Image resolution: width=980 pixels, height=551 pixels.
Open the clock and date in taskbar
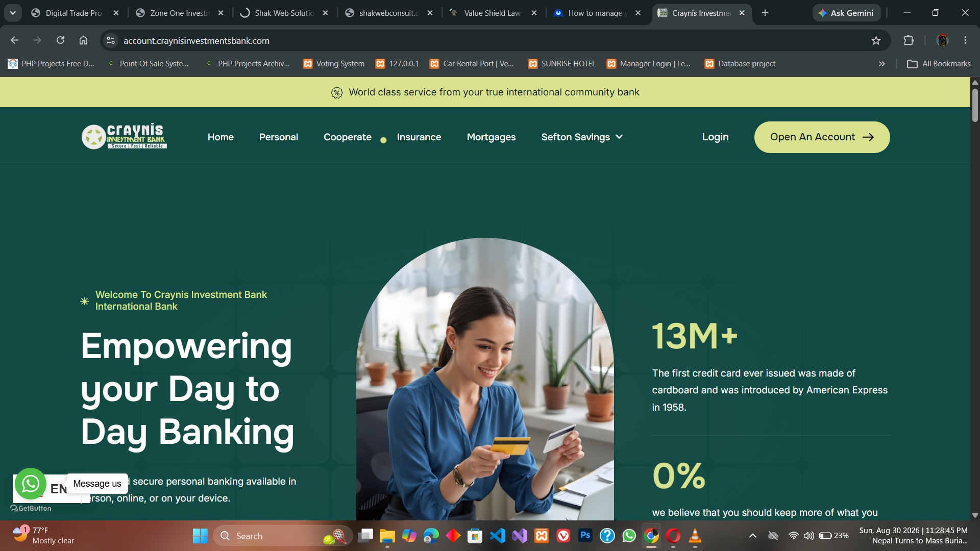[x=913, y=536]
